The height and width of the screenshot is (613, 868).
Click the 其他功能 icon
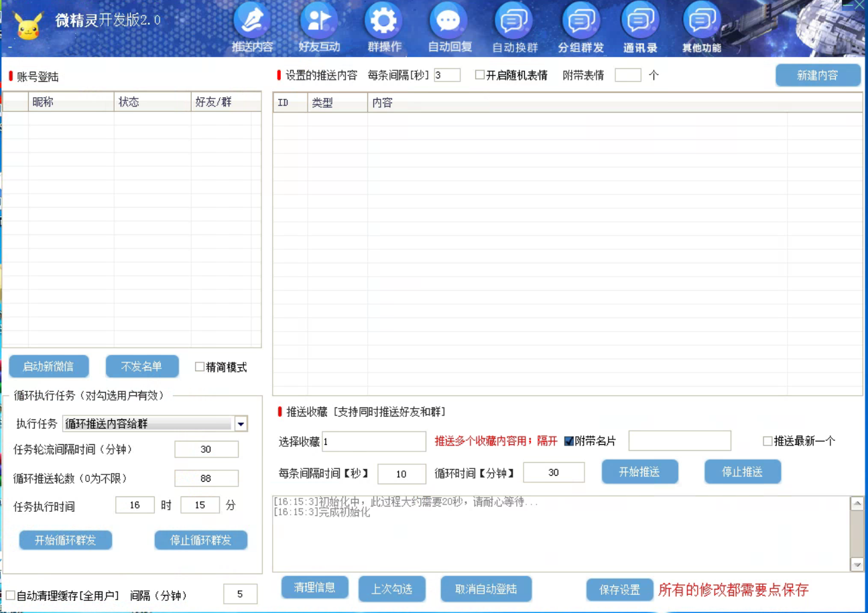click(x=702, y=22)
